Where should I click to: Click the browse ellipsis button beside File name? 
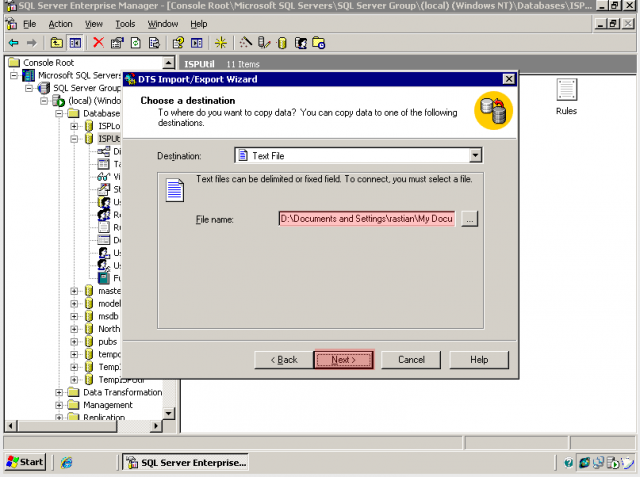coord(470,218)
